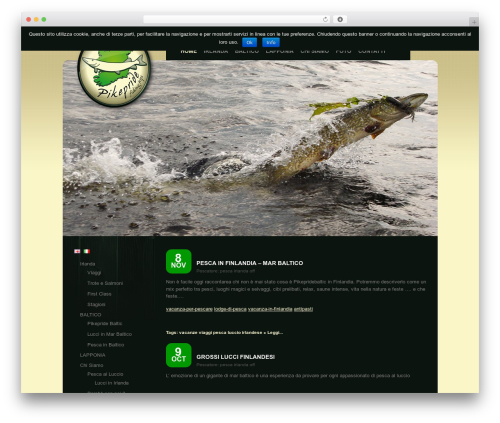Open BALTICO in the top navigation
Screen dimensions: 500x423
(x=247, y=51)
